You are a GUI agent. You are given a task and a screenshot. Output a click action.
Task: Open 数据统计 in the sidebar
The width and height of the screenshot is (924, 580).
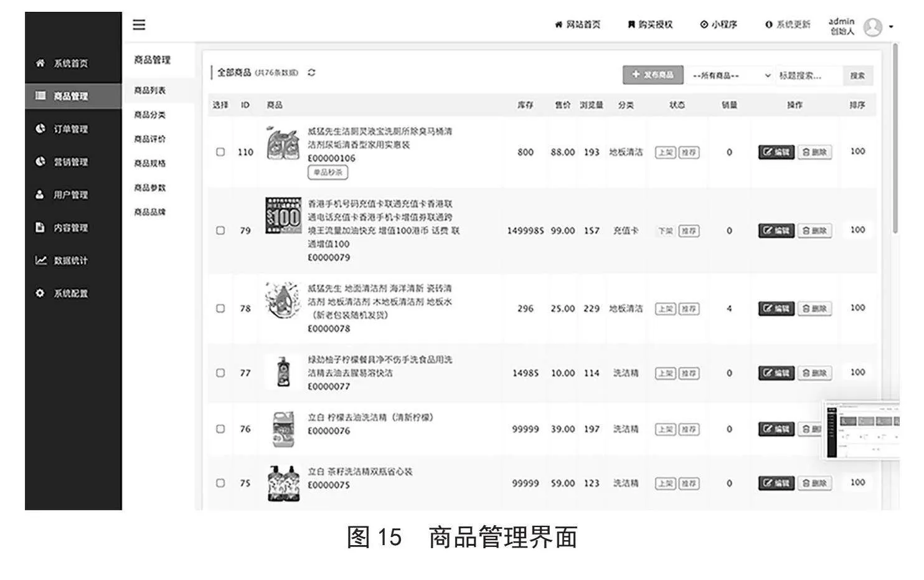(62, 260)
